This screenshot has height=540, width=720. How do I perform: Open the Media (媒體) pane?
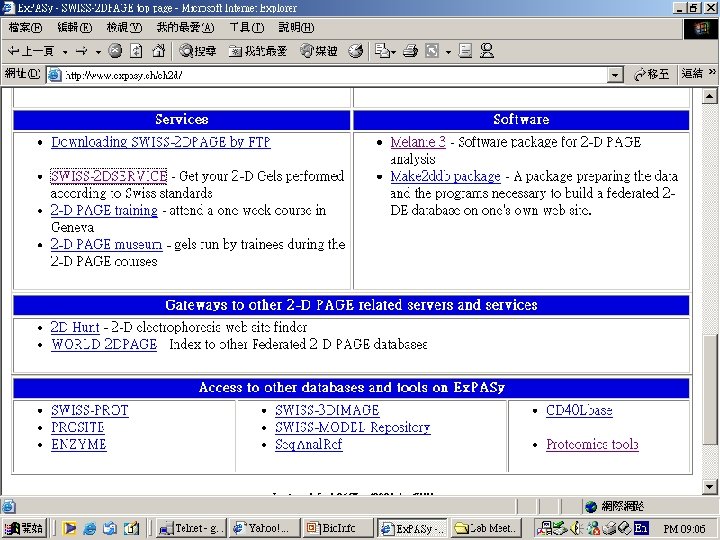pyautogui.click(x=319, y=51)
